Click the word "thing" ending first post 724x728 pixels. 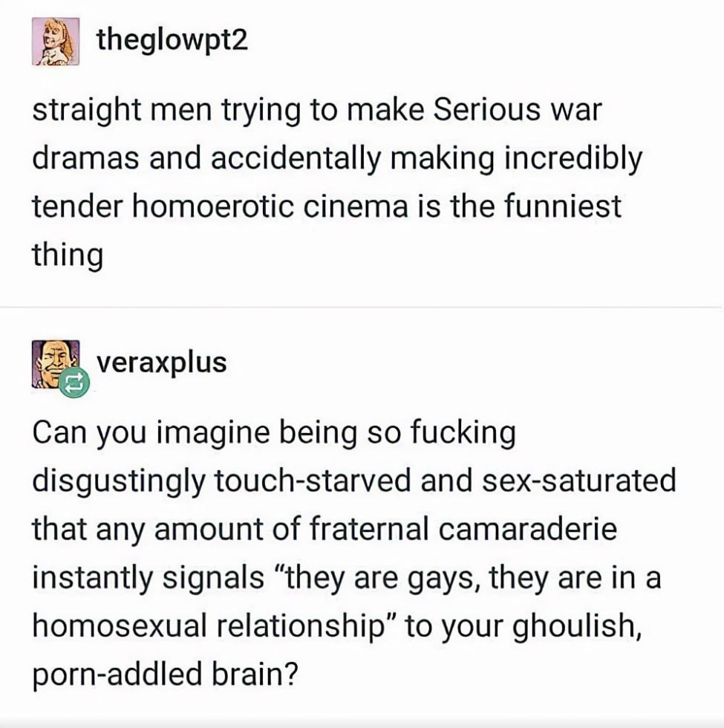(68, 256)
